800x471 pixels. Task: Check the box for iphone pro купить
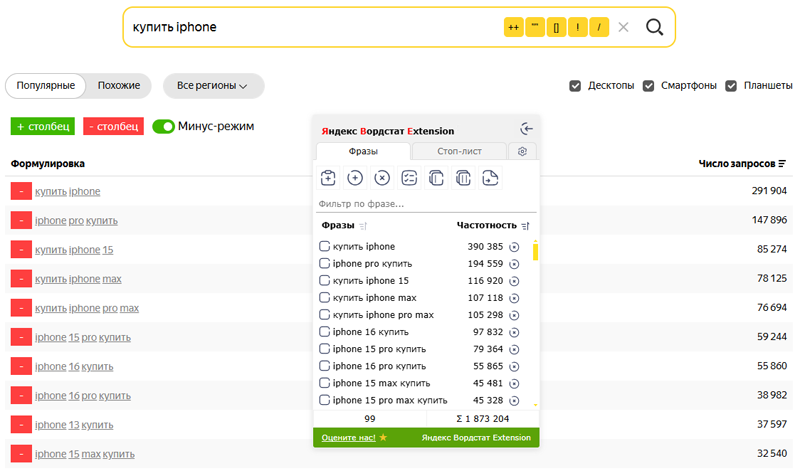coord(324,263)
